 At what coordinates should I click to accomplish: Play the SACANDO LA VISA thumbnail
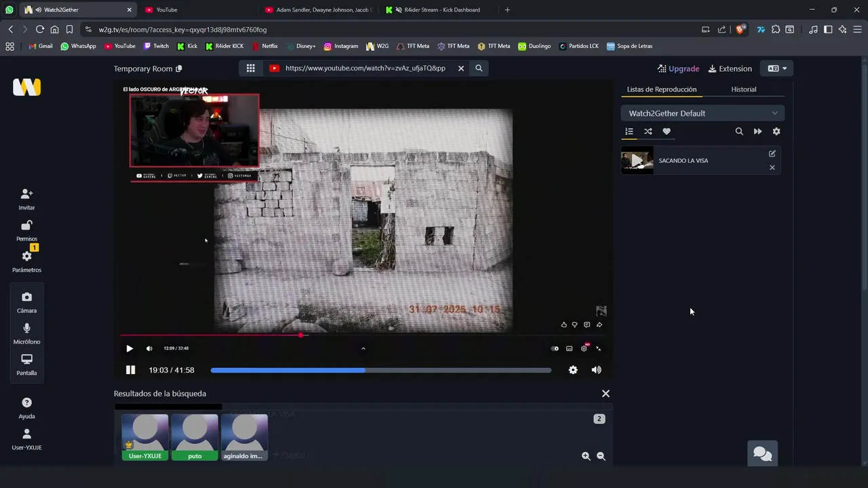[x=637, y=161]
